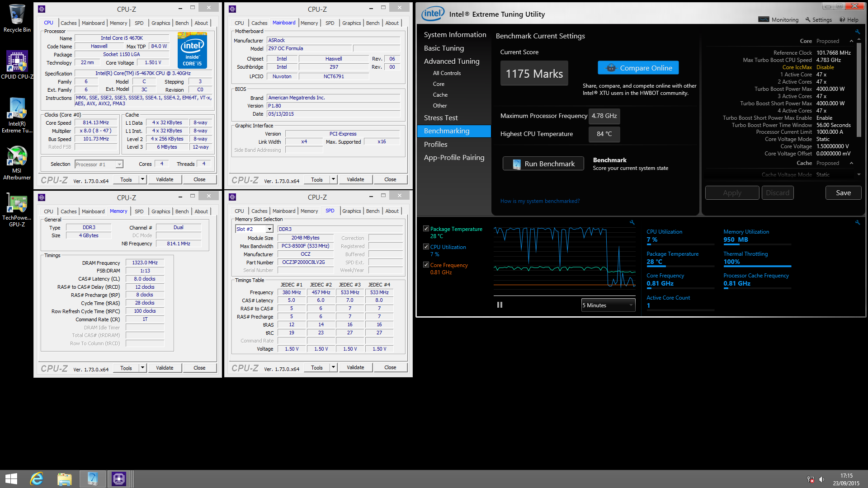Open the TechPowerUp GPU-Z desktop icon
The height and width of the screenshot is (488, 868).
pyautogui.click(x=17, y=210)
